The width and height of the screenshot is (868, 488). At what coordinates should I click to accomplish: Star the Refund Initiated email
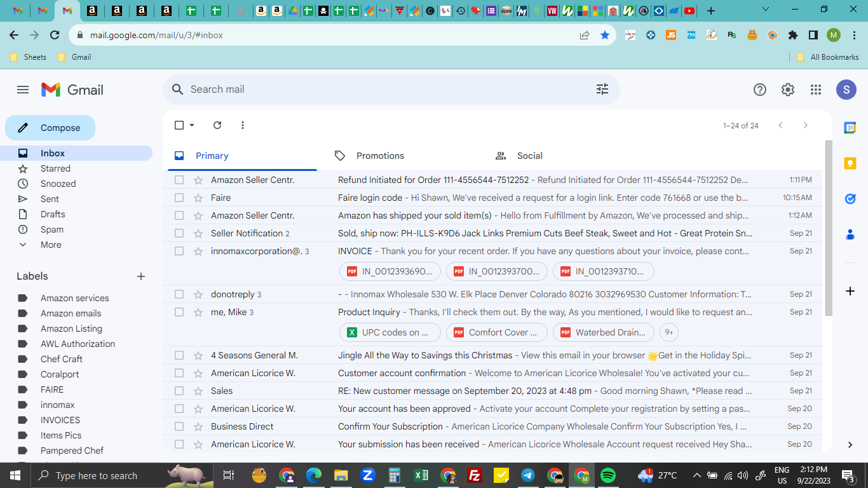coord(198,180)
